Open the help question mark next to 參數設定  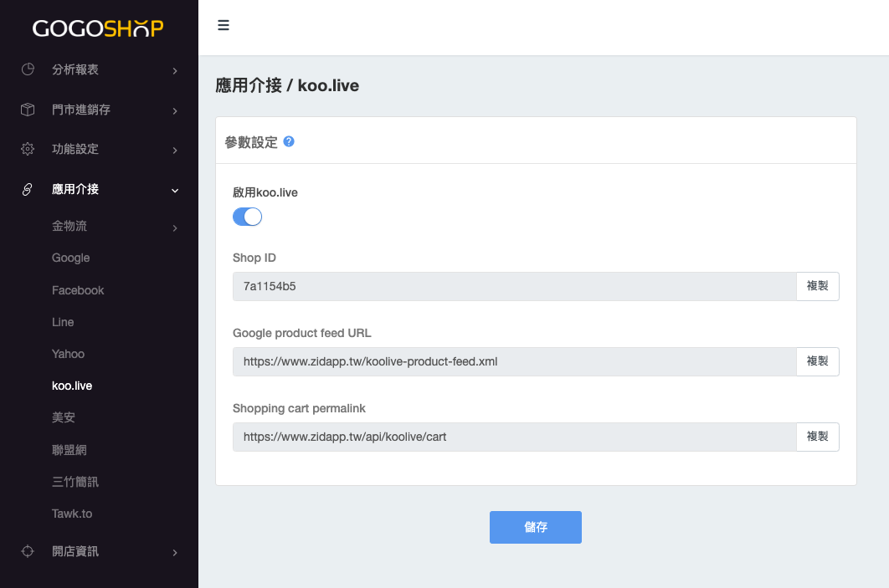click(289, 141)
